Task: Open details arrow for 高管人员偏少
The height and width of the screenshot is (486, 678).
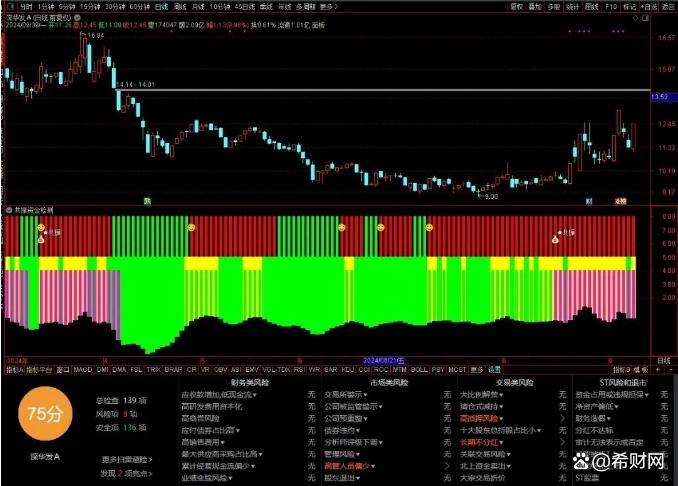Action: point(447,466)
